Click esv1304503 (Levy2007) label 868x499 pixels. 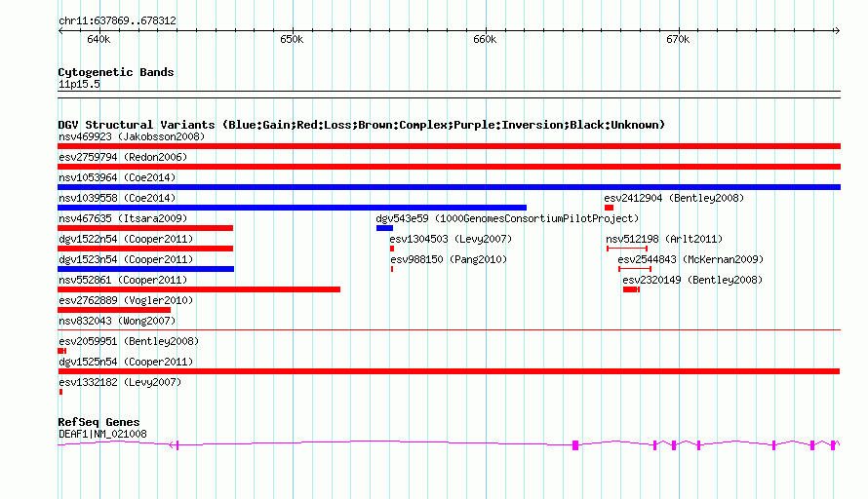click(451, 239)
